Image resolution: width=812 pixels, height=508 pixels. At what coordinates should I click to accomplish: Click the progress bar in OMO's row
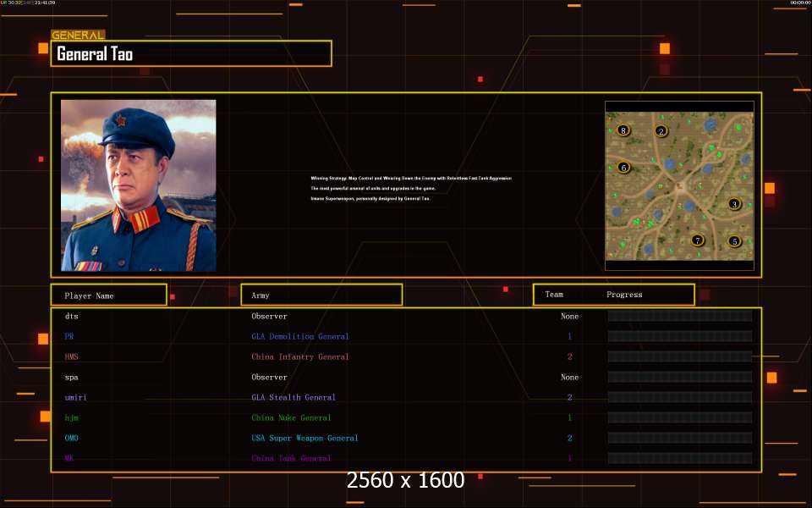coord(679,438)
